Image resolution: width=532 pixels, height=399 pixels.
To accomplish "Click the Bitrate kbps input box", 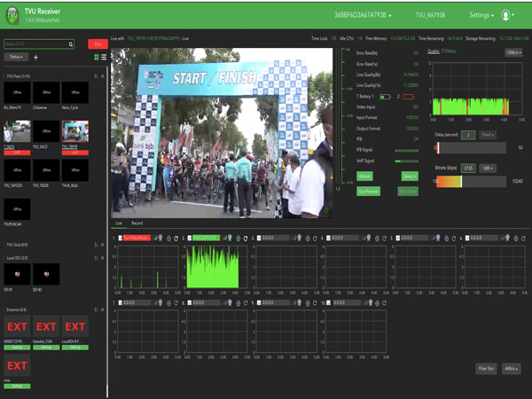I will [468, 168].
